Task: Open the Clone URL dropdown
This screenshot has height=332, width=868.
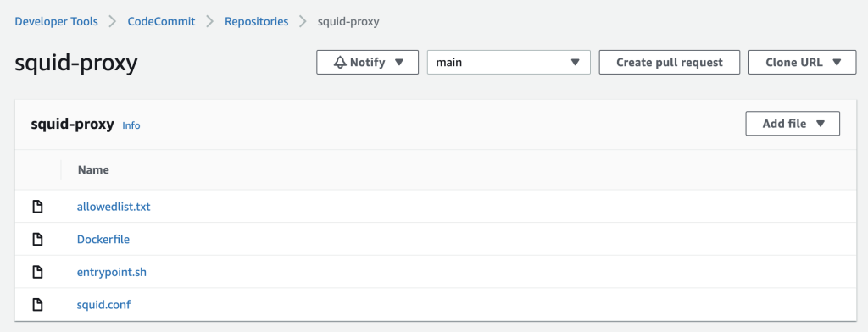Action: (802, 63)
